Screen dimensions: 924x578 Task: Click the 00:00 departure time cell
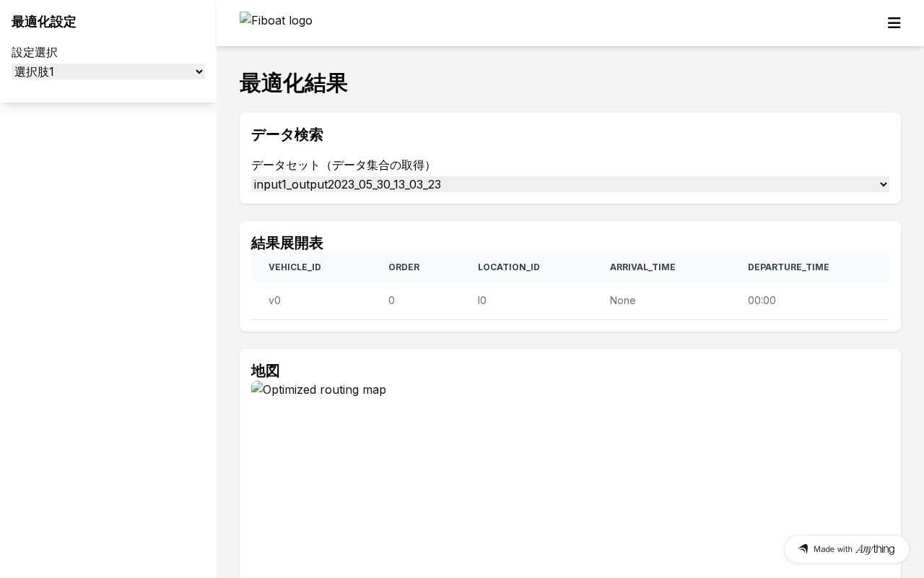[x=762, y=301]
